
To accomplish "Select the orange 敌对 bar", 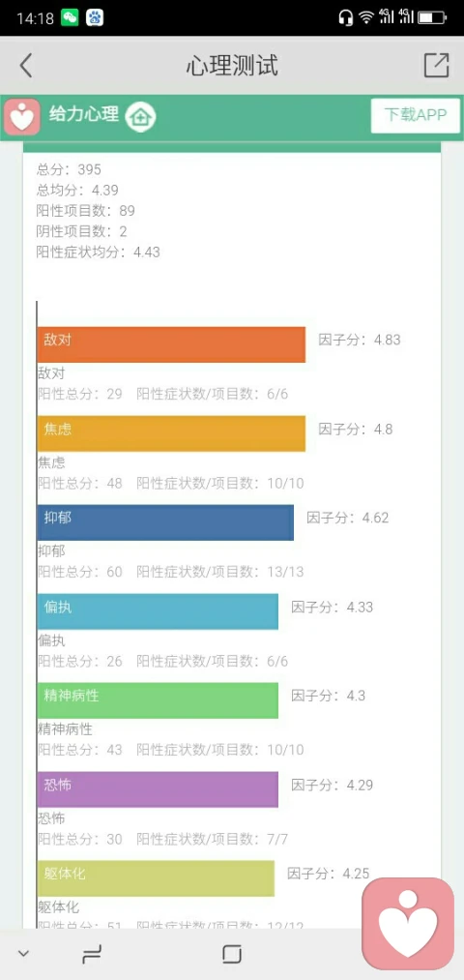I will (x=171, y=344).
